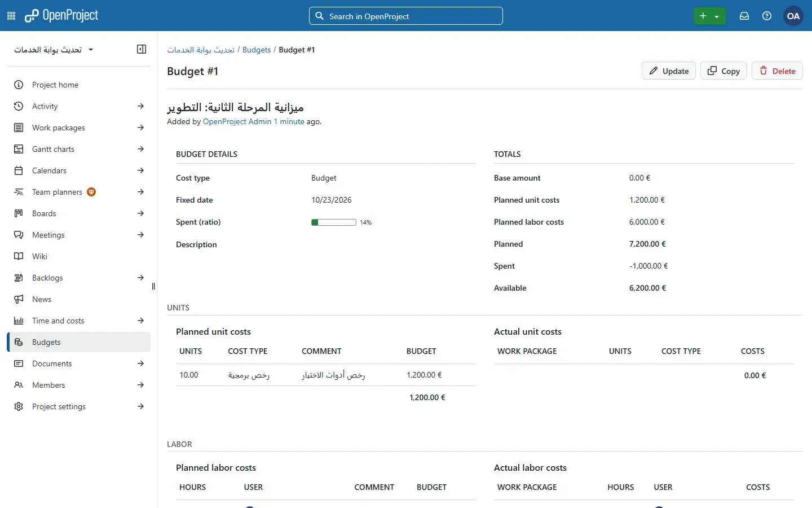The width and height of the screenshot is (812, 508).
Task: Open the Budgets breadcrumb link
Action: [257, 50]
